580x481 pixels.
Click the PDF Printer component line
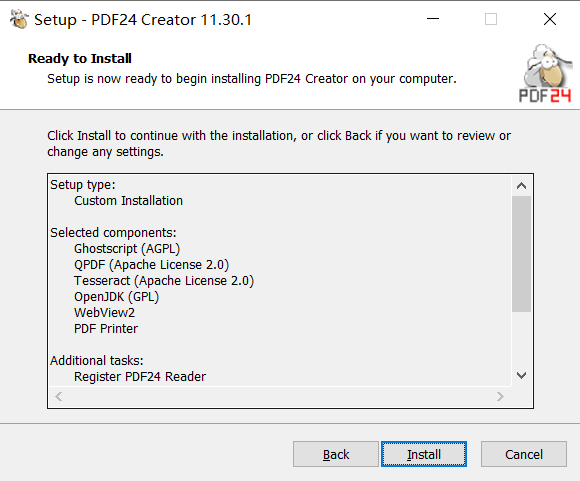[x=106, y=329]
